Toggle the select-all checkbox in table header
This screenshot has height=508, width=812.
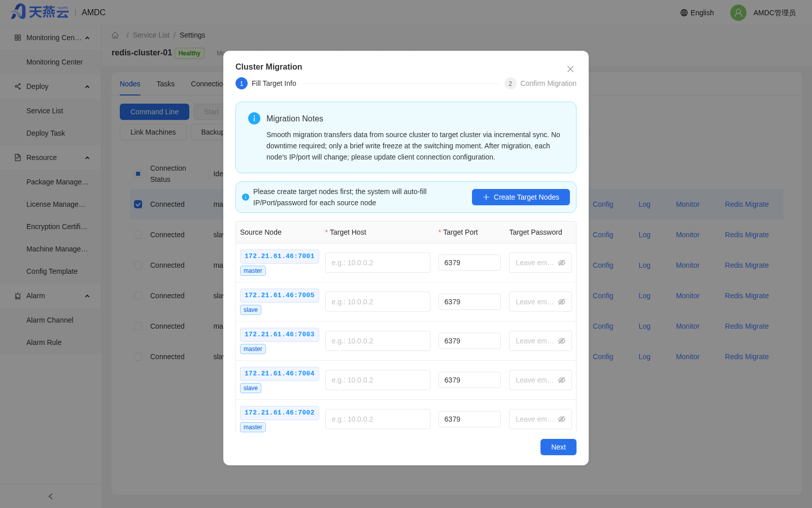138,174
